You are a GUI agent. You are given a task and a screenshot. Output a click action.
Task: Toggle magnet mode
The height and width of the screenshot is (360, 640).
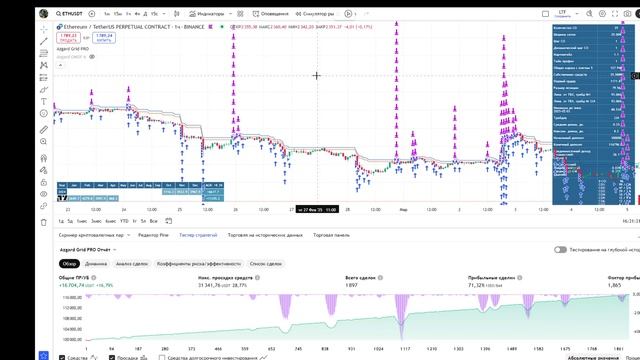[44, 158]
